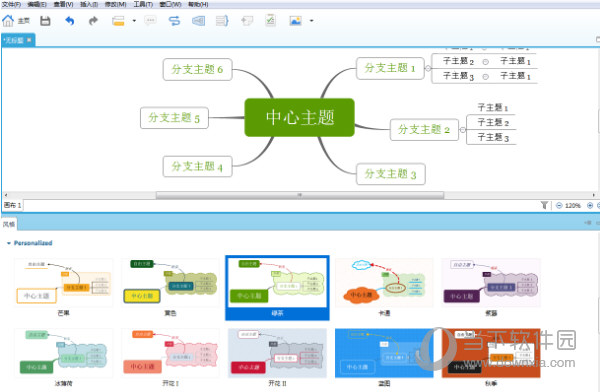Screen dimensions: 600x392
Task: Collapse the 子主题 3 subtopic under branch 1
Action: tap(486, 77)
